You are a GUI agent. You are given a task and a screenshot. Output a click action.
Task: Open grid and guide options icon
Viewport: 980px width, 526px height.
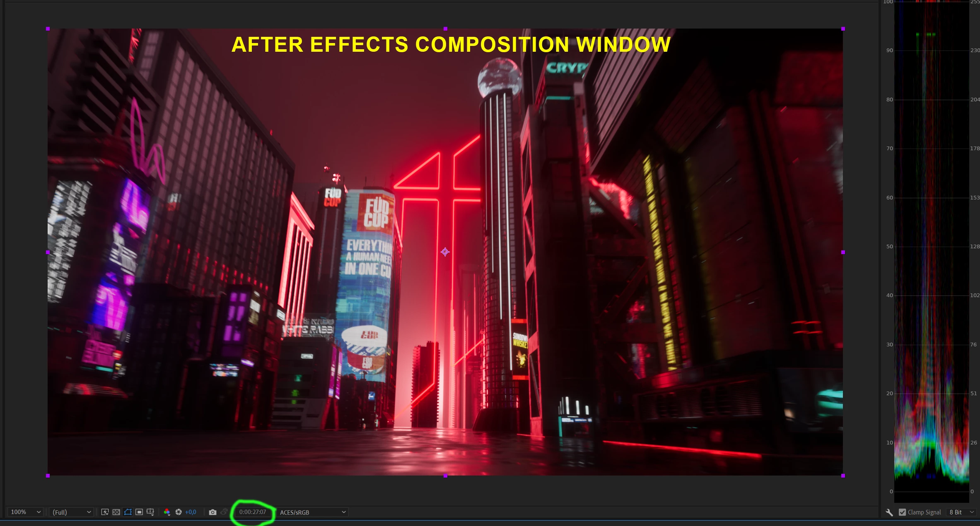(x=150, y=512)
